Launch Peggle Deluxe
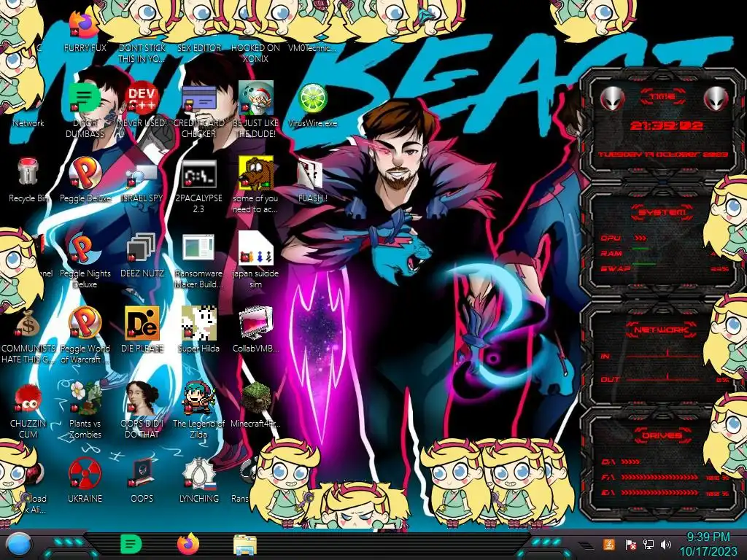The width and height of the screenshot is (747, 560). (85, 172)
